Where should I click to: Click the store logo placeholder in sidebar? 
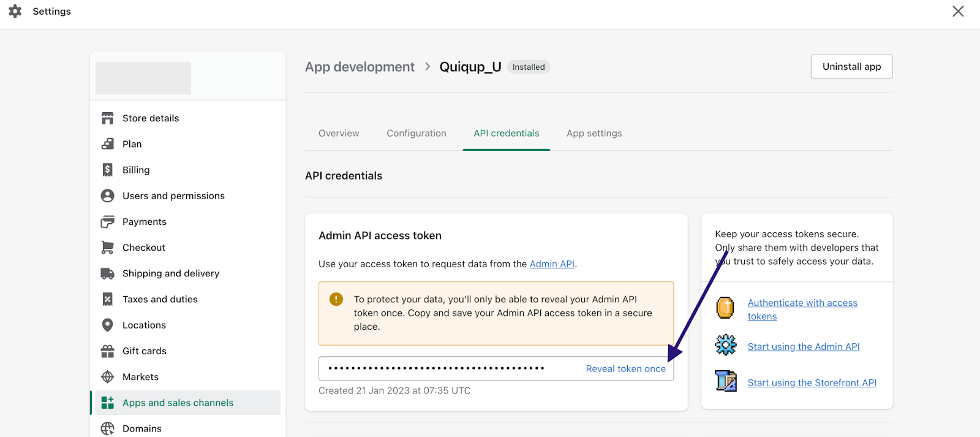coord(143,78)
